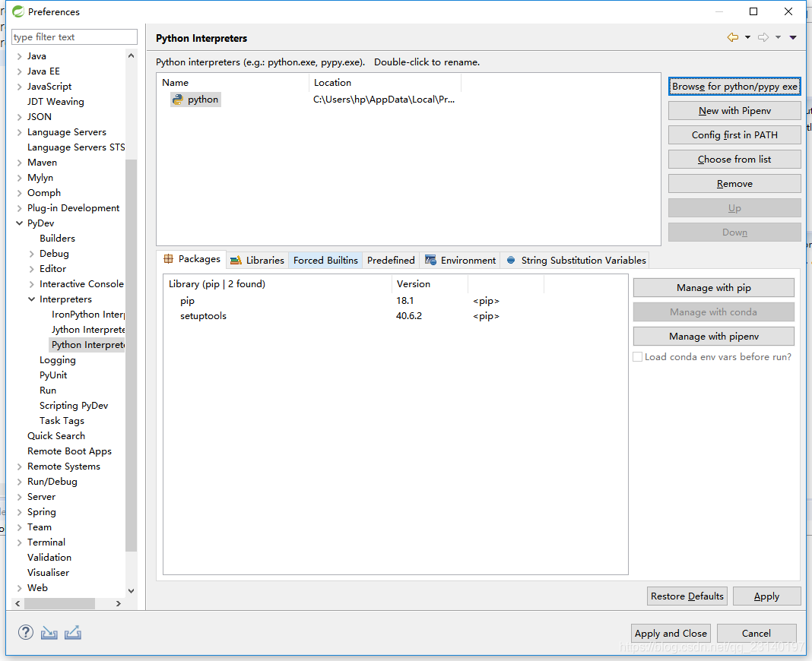The image size is (812, 661).
Task: Click the type filter text field
Action: click(x=74, y=37)
